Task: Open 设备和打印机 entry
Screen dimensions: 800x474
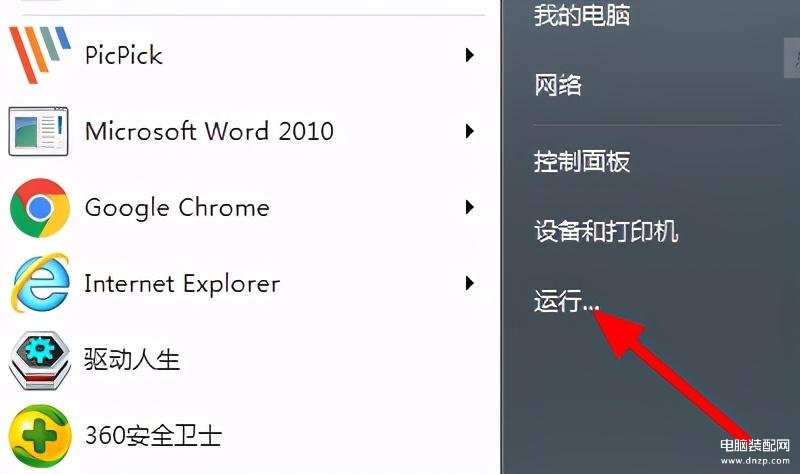Action: pos(606,231)
